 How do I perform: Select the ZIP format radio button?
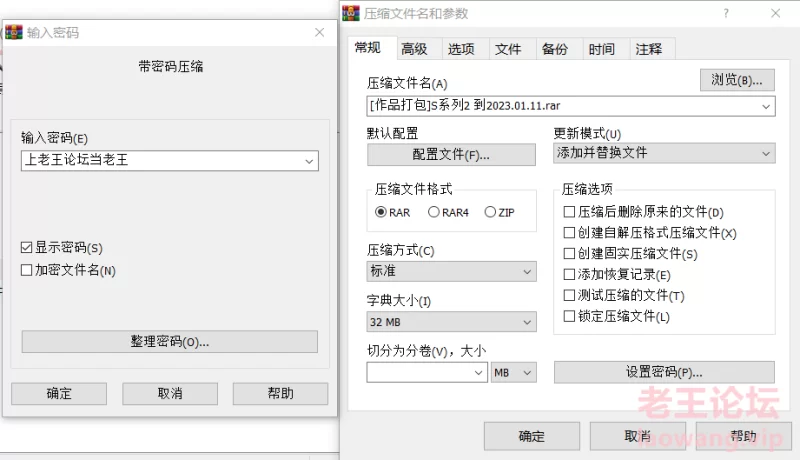coord(490,212)
